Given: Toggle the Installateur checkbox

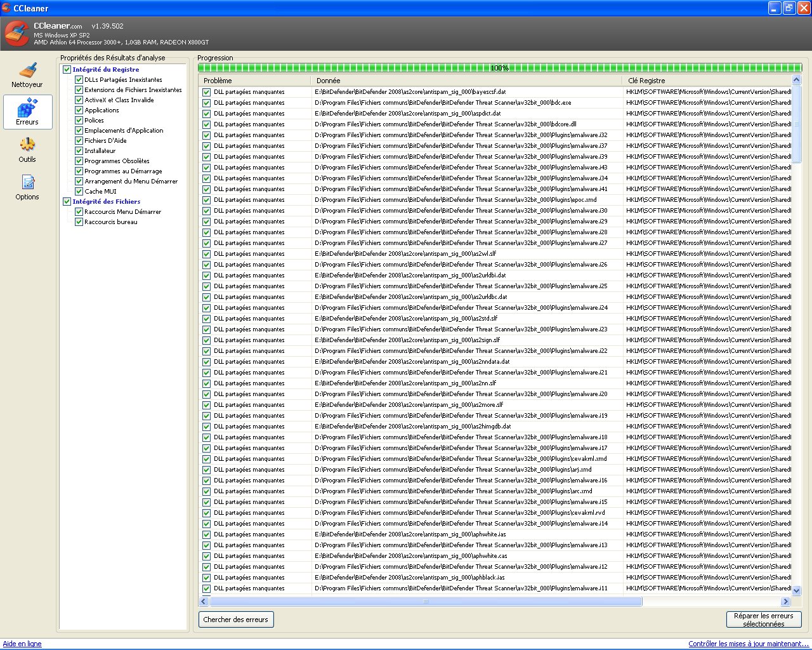Looking at the screenshot, I should click(x=79, y=151).
